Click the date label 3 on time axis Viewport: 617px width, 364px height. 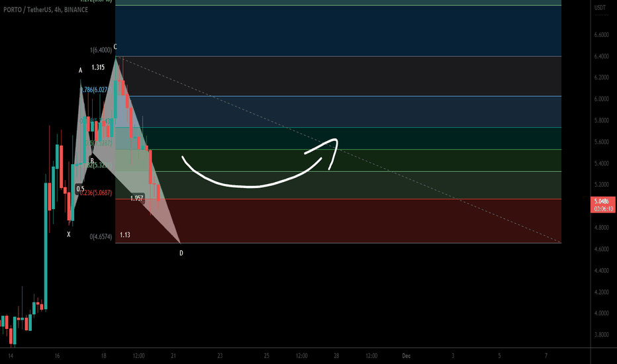[x=453, y=356]
